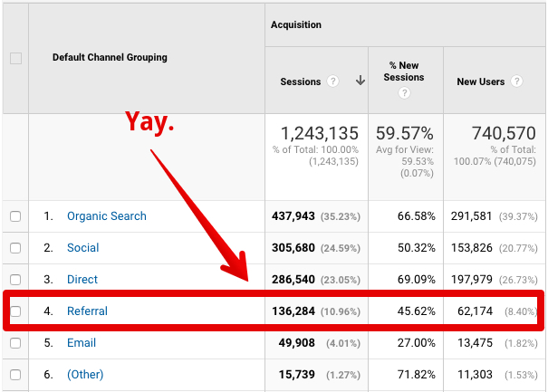The height and width of the screenshot is (392, 548).
Task: Open the Referral channel link
Action: 87,311
